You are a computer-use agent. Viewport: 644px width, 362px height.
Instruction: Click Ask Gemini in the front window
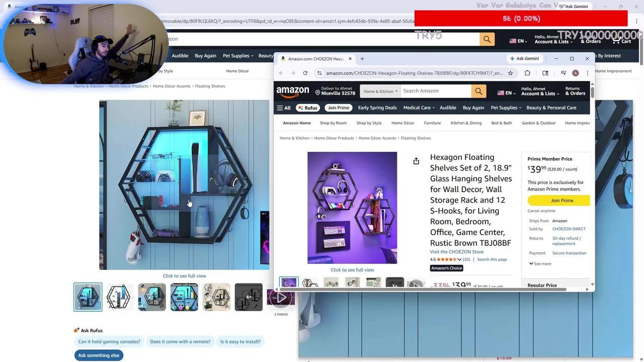coord(524,58)
